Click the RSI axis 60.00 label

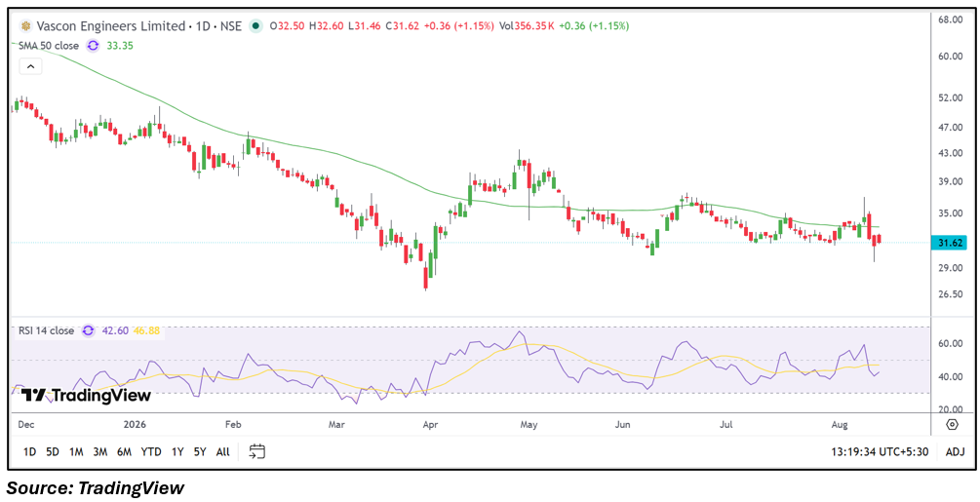(950, 343)
